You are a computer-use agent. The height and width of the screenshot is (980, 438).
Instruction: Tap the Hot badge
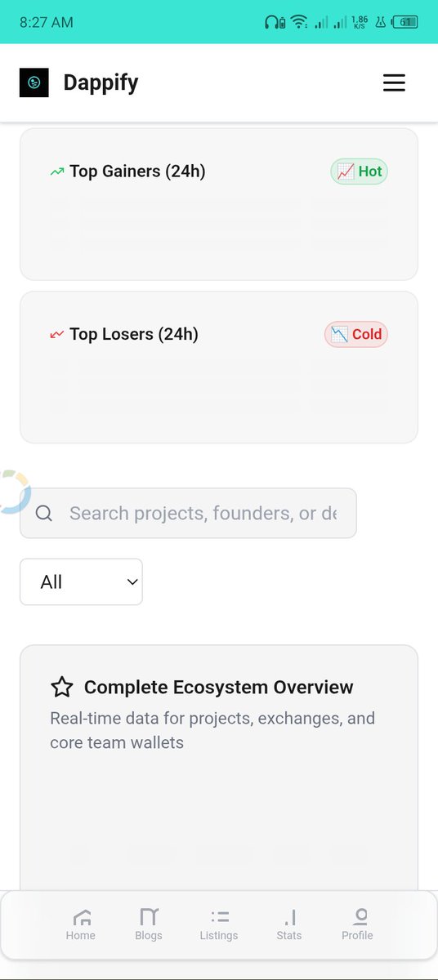[360, 171]
